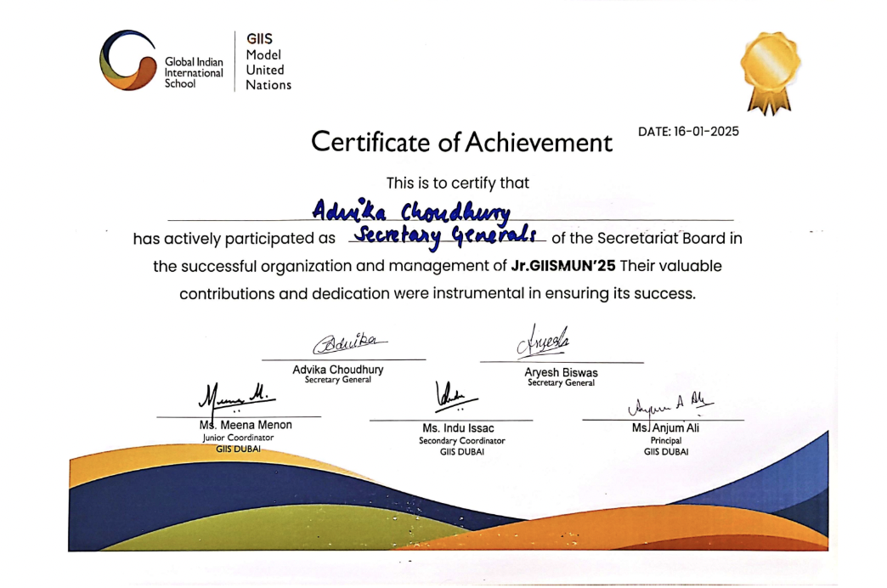Image resolution: width=887 pixels, height=588 pixels.
Task: Select the printed name Ms. Meena Menon
Action: pyautogui.click(x=246, y=425)
